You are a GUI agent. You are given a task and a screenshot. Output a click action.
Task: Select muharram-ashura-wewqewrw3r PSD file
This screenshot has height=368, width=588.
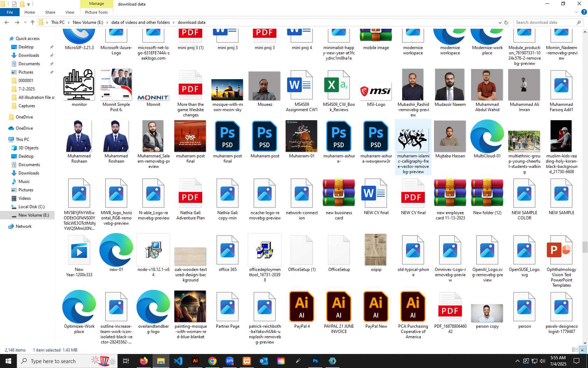[x=376, y=136]
